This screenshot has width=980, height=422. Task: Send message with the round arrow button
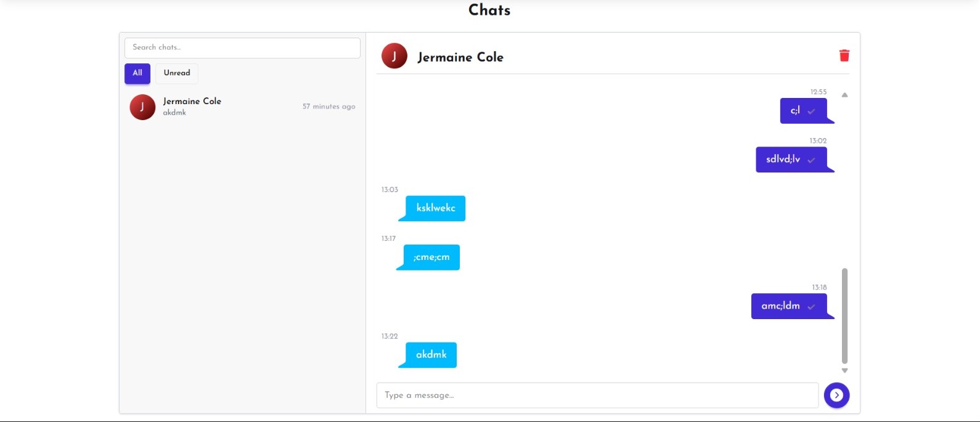[836, 395]
